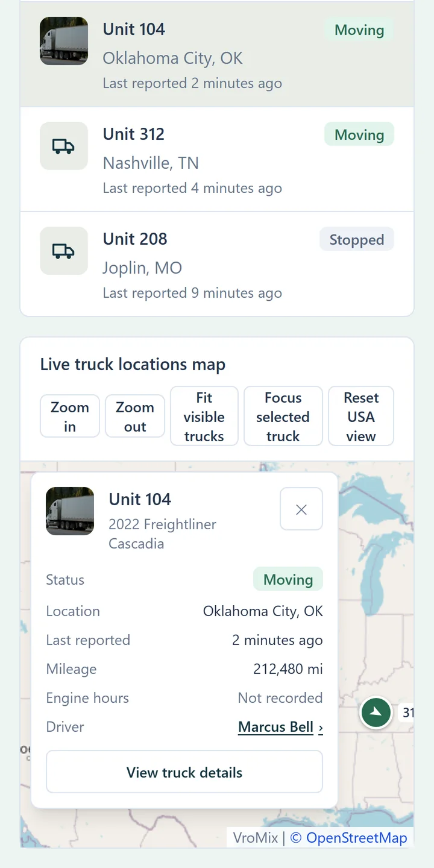Click the Unit 104 photo in the popup card

pyautogui.click(x=70, y=511)
